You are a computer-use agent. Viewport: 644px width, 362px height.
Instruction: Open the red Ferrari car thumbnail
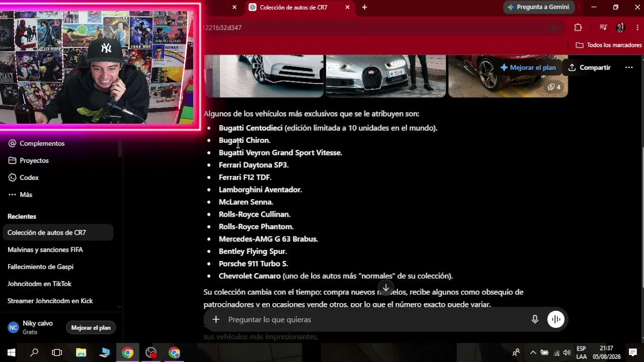pos(508,75)
